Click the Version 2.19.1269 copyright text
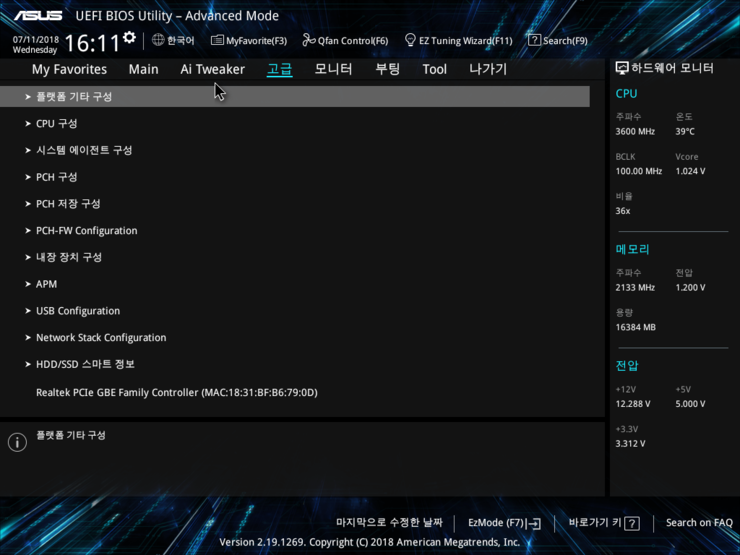This screenshot has height=555, width=740. [x=369, y=542]
